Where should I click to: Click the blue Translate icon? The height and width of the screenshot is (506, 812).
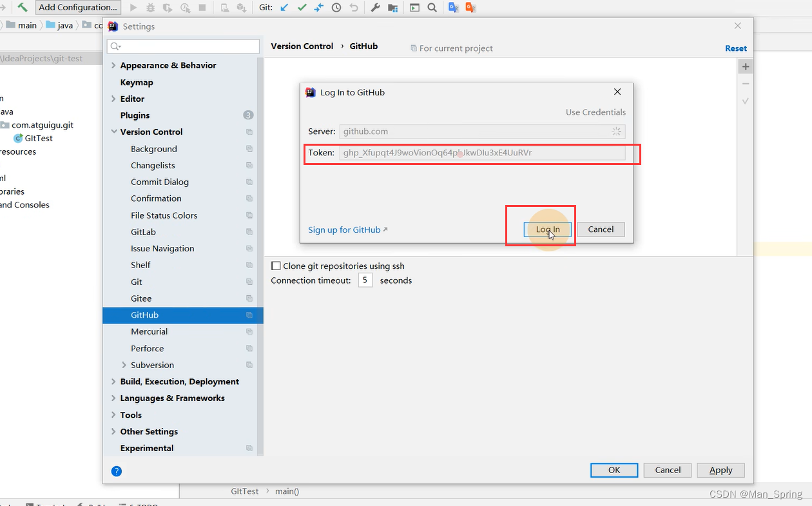point(454,8)
